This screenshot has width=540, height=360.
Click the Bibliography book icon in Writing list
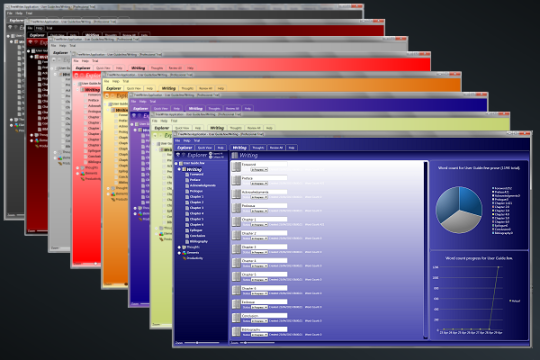[236, 332]
